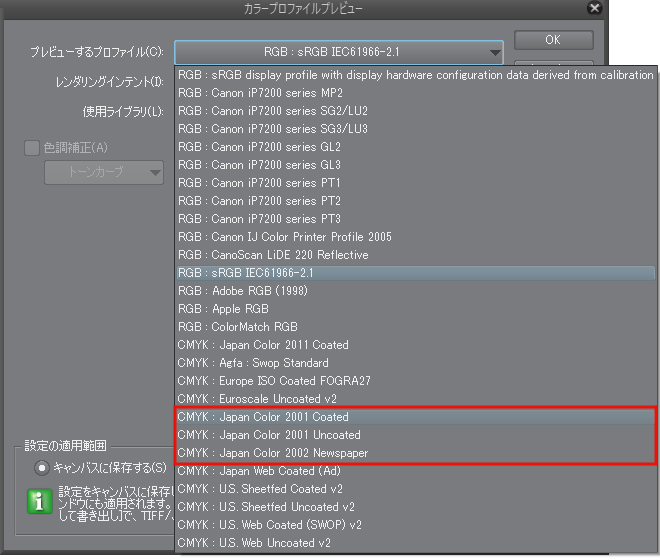Pick Canon iP7200 series PT2 profile
Image resolution: width=660 pixels, height=560 pixels.
pos(415,201)
